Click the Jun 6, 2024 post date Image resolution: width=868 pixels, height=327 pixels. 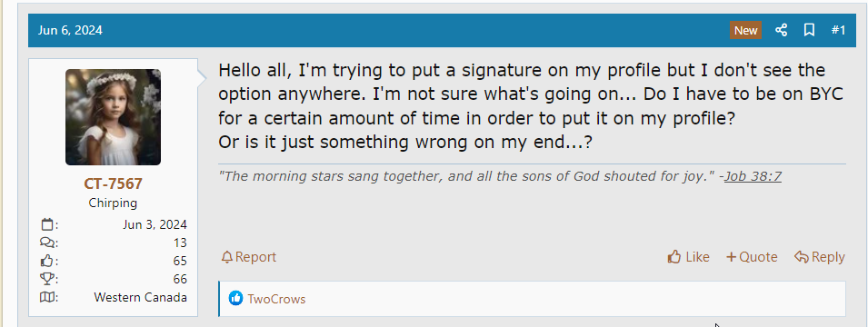click(x=70, y=30)
